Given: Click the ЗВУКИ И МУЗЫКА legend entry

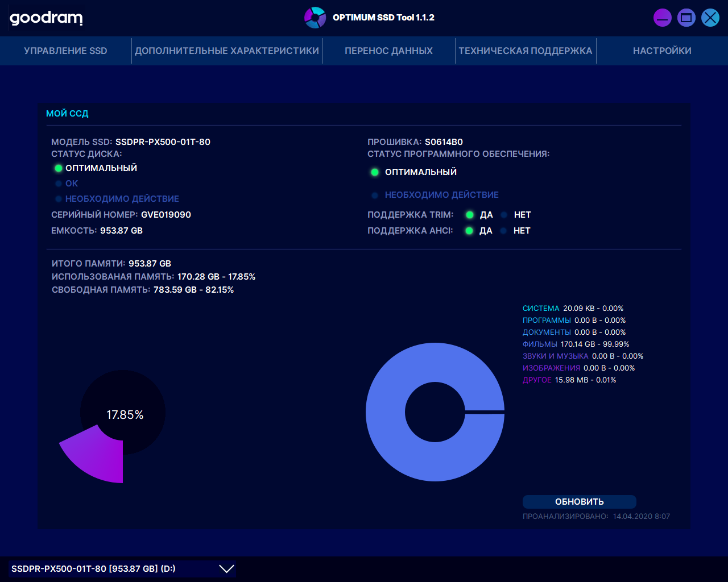Looking at the screenshot, I should click(583, 356).
